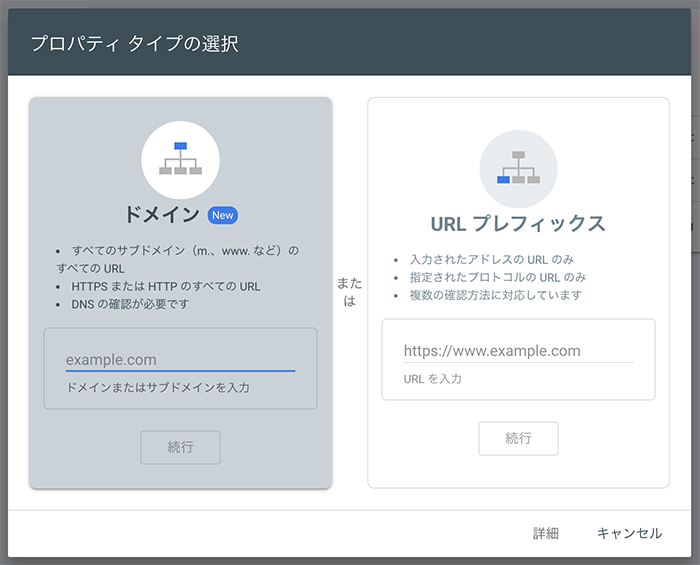Click the blue New badge

tap(222, 215)
